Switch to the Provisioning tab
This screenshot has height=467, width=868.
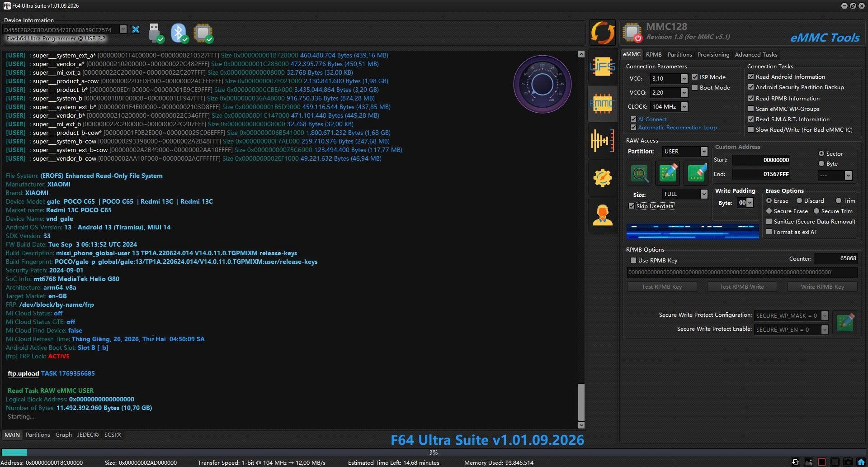point(713,54)
